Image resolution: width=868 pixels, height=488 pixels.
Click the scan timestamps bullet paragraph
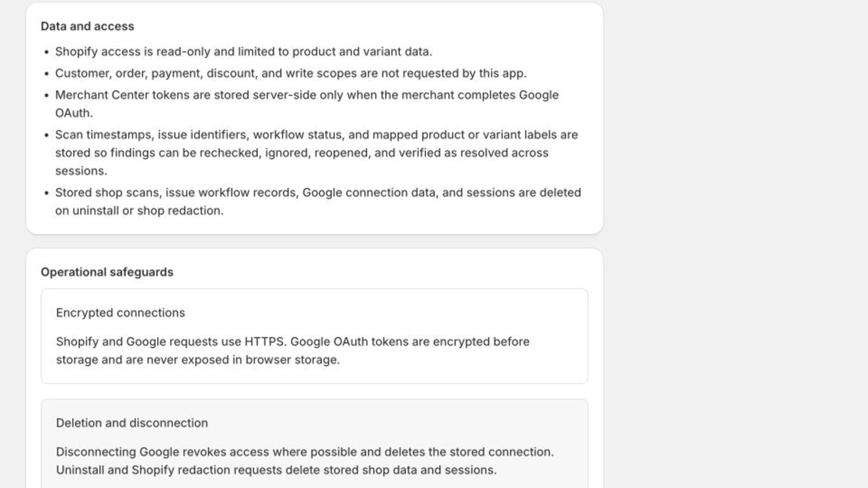(x=316, y=152)
